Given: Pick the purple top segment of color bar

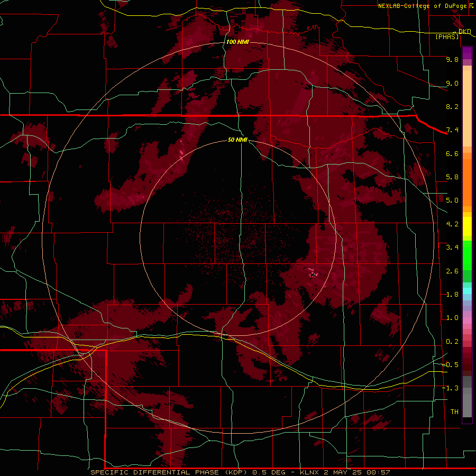Looking at the screenshot, I should [x=467, y=53].
